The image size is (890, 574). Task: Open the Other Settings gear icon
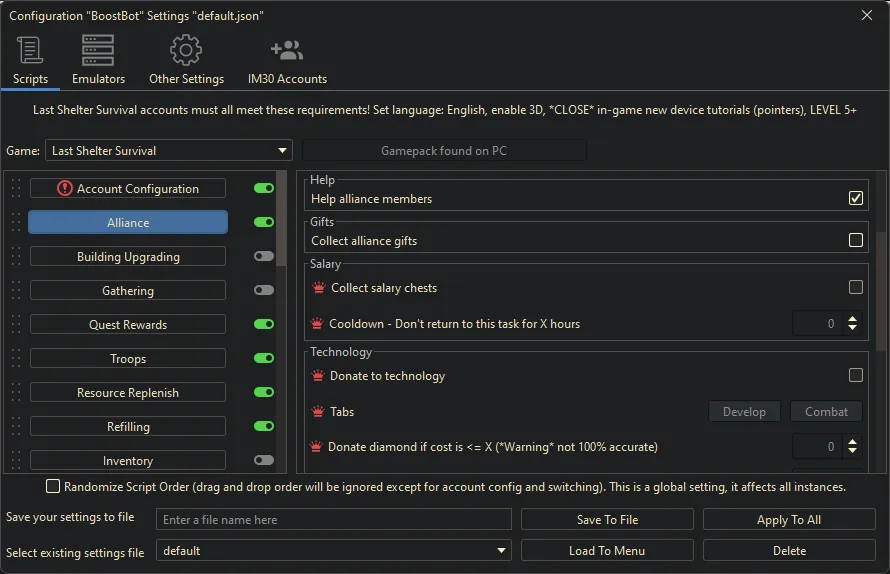(186, 50)
